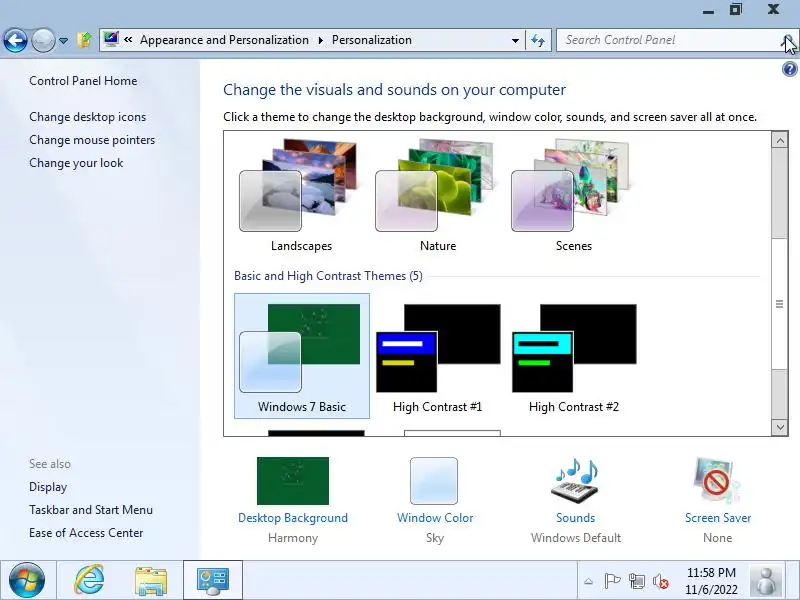Image resolution: width=800 pixels, height=600 pixels.
Task: Click the Screen Saver disabled icon
Action: [x=717, y=481]
